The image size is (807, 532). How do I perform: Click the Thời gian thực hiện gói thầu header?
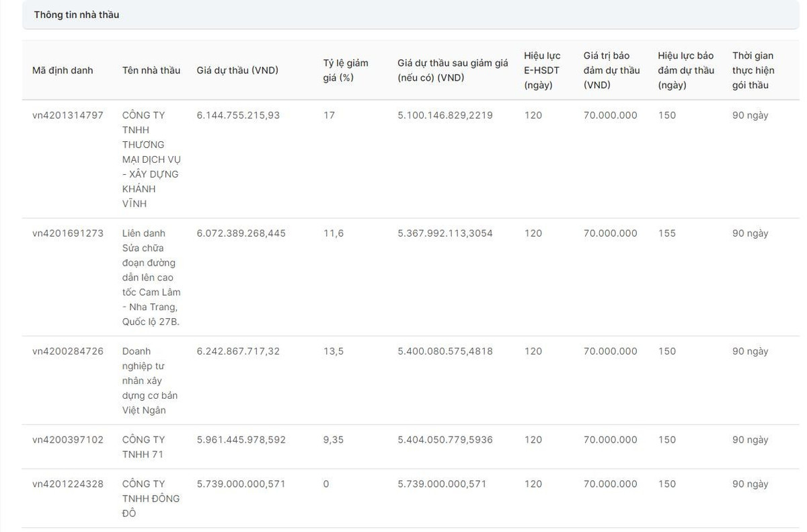pos(753,71)
